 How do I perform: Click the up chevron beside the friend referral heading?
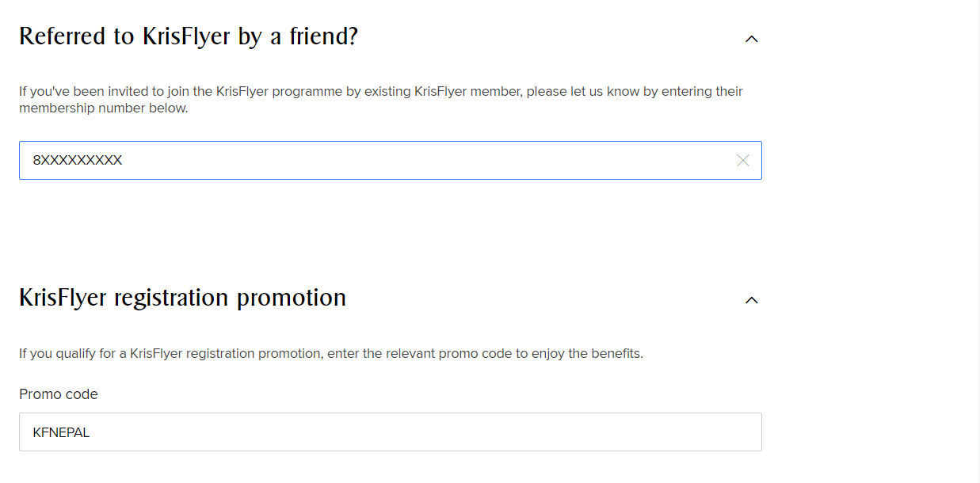pos(752,39)
